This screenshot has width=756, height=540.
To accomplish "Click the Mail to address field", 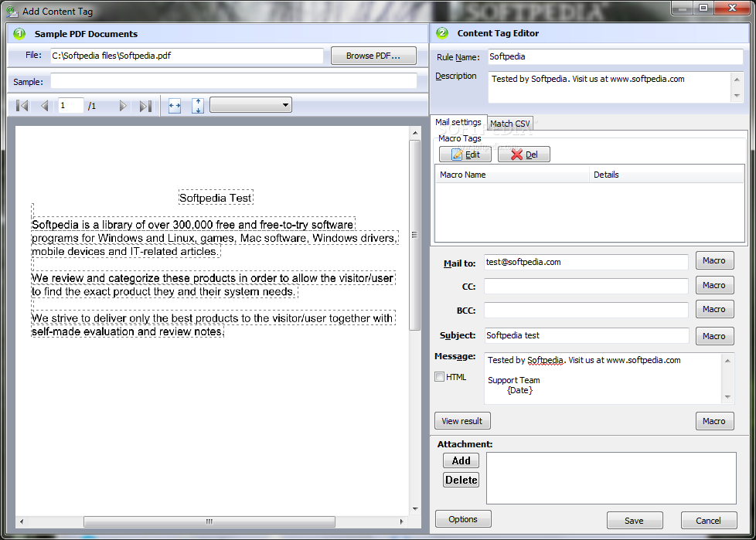I will [586, 262].
